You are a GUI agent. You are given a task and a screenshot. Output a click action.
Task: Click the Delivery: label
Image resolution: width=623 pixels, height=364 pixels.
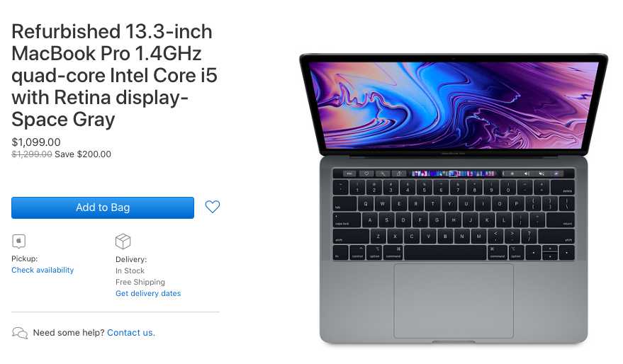[131, 259]
